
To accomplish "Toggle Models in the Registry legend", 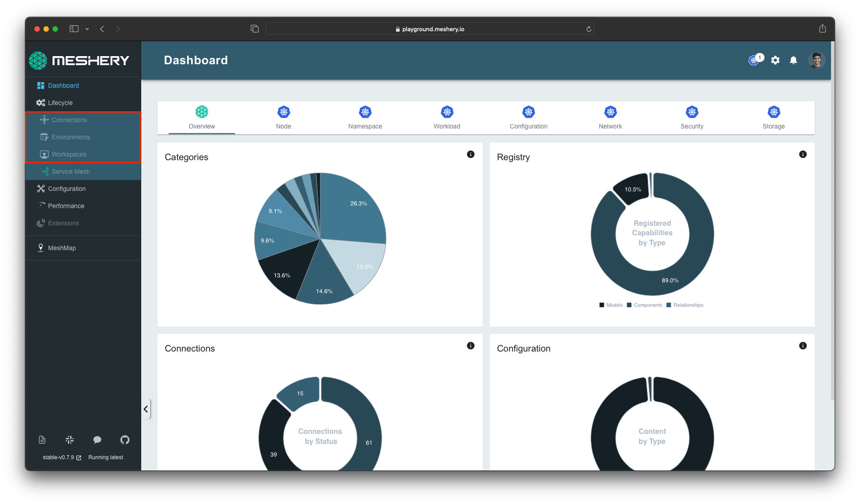I will pos(611,305).
